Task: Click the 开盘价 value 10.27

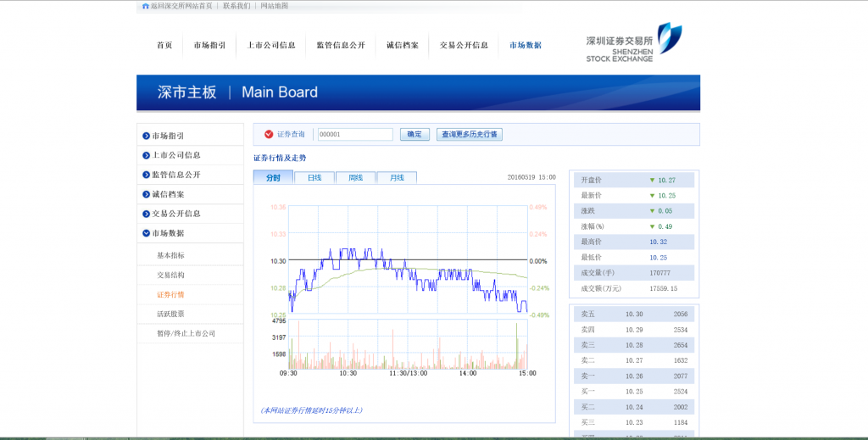Action: [x=666, y=181]
